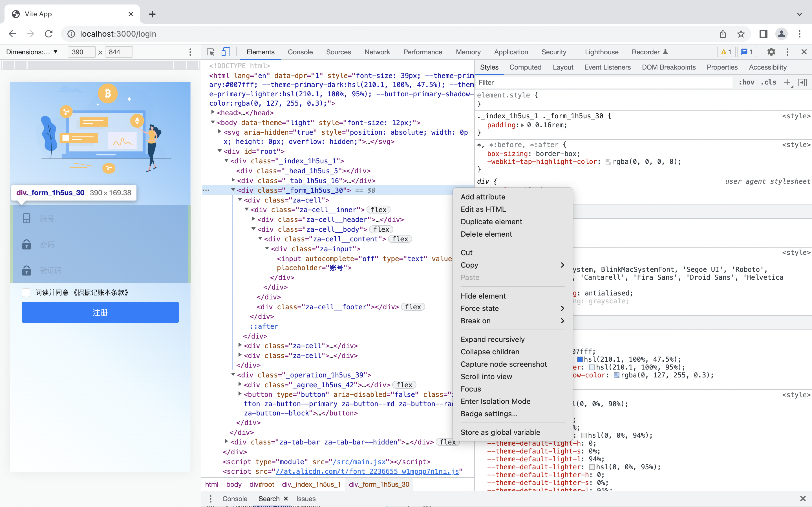Click the DevTools close button icon
The width and height of the screenshot is (812, 507).
tap(804, 52)
